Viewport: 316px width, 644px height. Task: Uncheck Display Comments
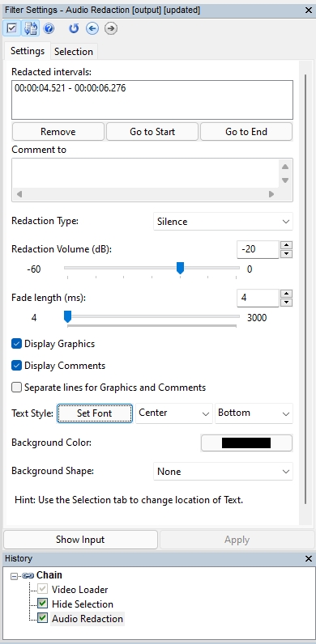[x=16, y=366]
